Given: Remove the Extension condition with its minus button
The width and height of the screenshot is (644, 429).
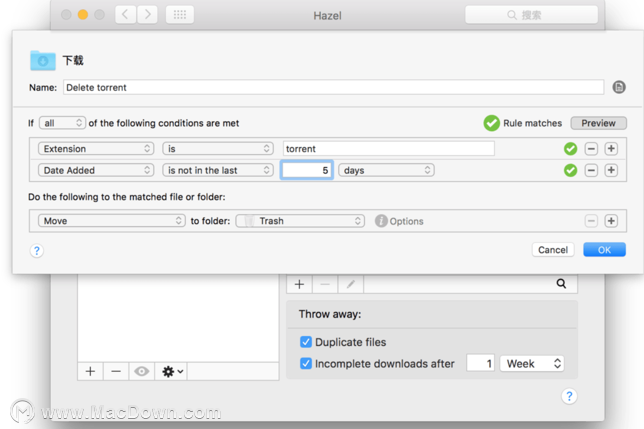Looking at the screenshot, I should pyautogui.click(x=591, y=149).
